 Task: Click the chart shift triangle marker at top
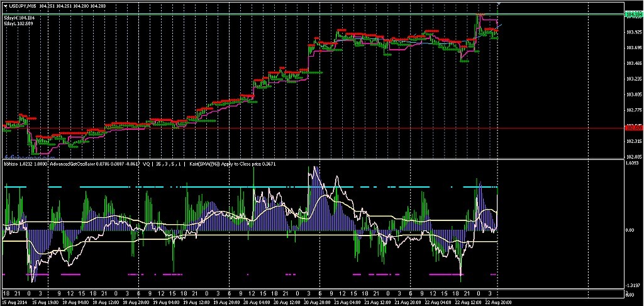(499, 3)
